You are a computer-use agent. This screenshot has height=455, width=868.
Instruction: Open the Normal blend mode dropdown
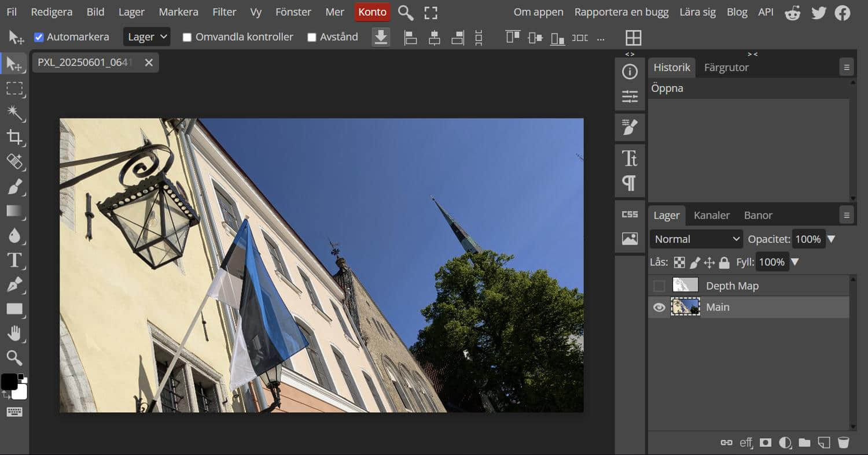[696, 239]
